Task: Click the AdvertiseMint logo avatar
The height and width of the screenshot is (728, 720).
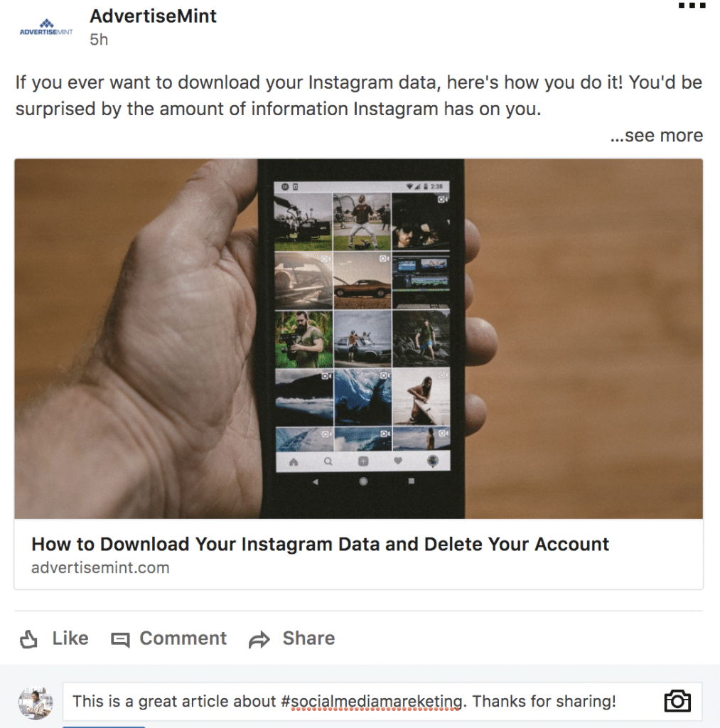Action: [46, 28]
